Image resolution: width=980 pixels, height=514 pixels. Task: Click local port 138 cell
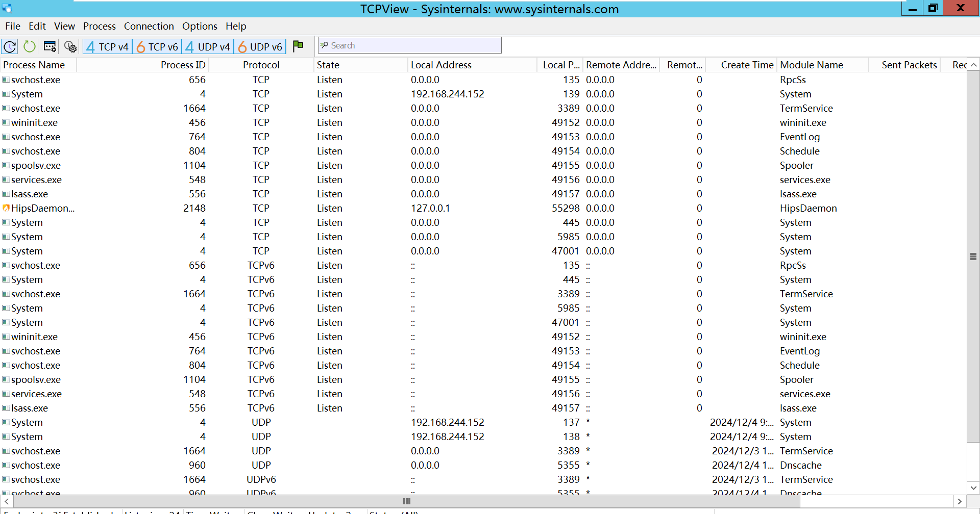click(x=571, y=436)
